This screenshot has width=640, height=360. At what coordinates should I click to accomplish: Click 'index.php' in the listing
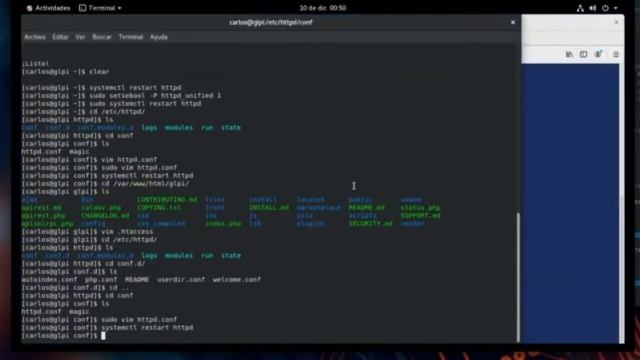(223, 224)
